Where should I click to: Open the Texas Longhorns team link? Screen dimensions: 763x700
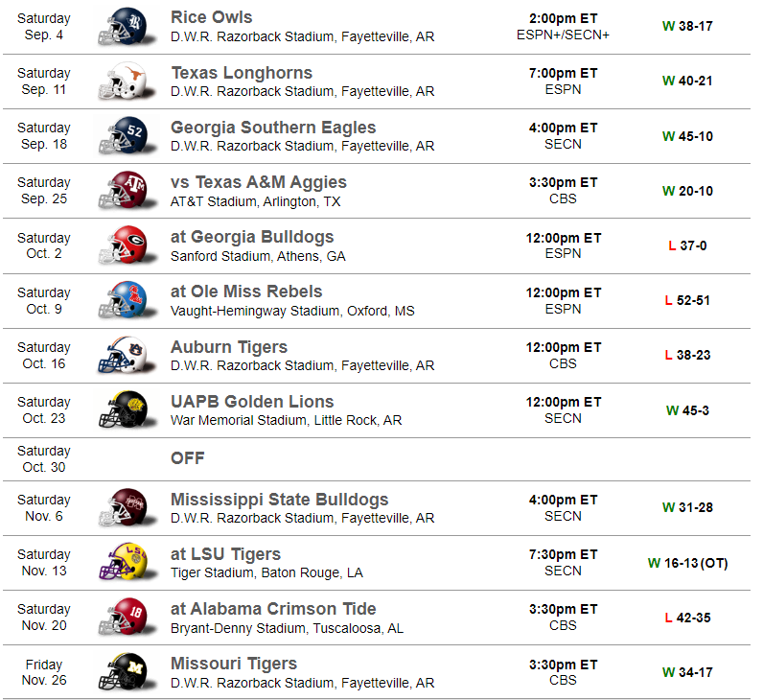pos(242,73)
